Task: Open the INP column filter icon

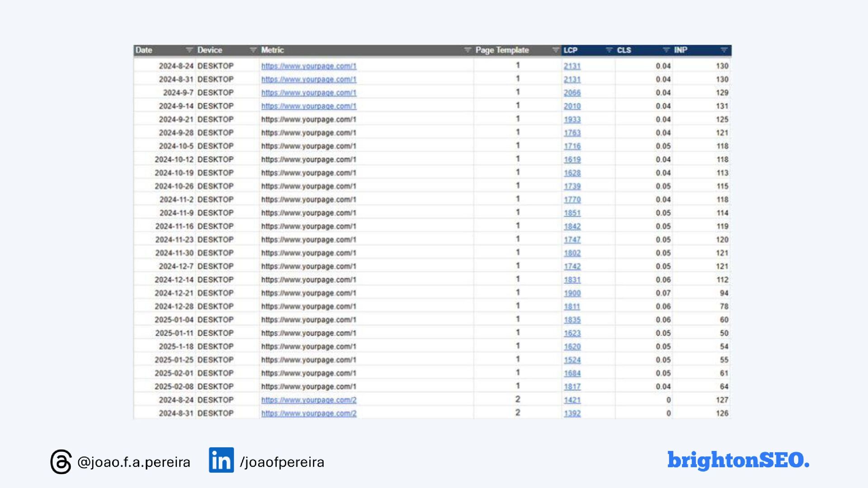Action: [x=724, y=50]
